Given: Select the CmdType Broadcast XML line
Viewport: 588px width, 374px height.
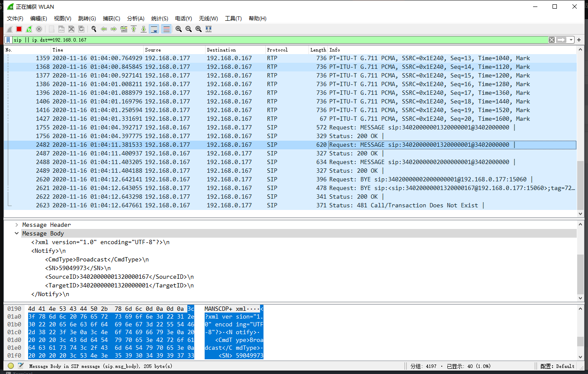Looking at the screenshot, I should pos(97,259).
